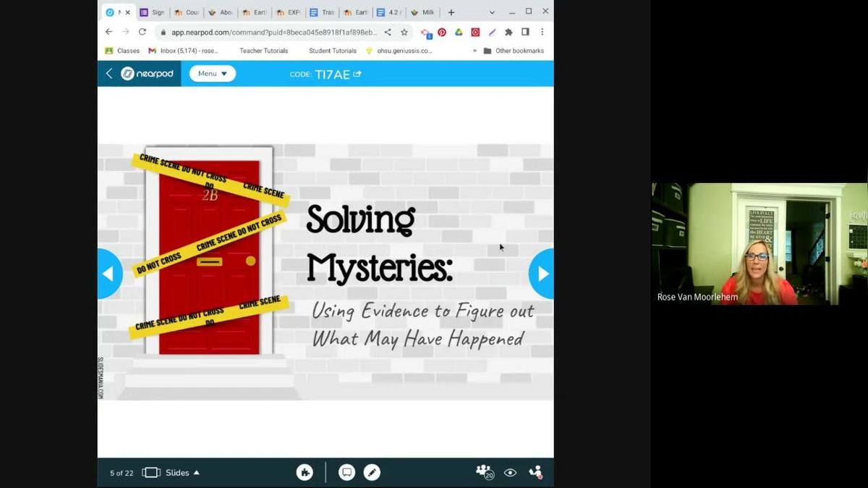
Task: Open the add activity puzzle piece
Action: coord(305,473)
